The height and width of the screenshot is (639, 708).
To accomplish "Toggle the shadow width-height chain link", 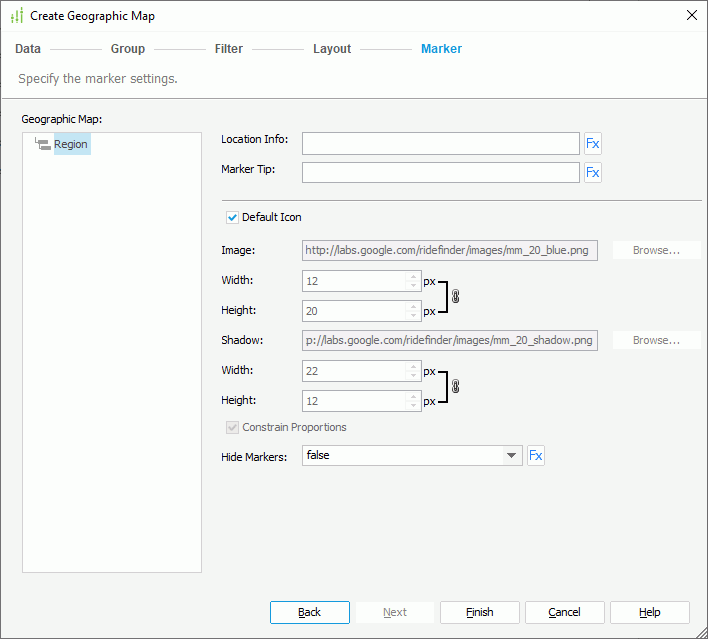I will tap(456, 386).
